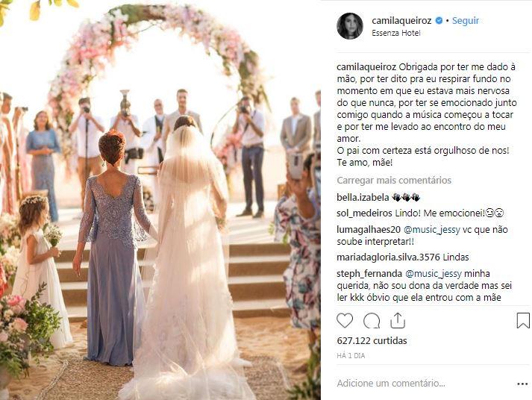Open comments via the speech bubble icon
The width and height of the screenshot is (532, 400).
click(x=371, y=321)
